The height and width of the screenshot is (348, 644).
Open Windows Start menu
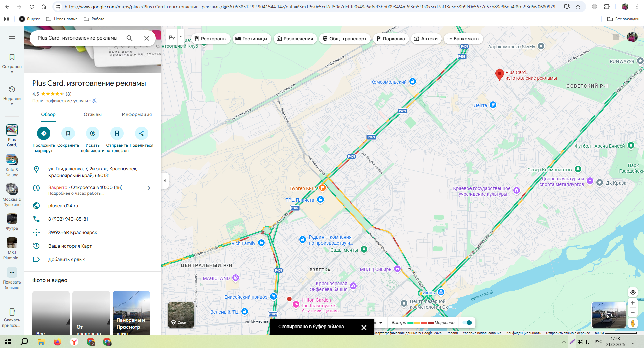tap(8, 342)
